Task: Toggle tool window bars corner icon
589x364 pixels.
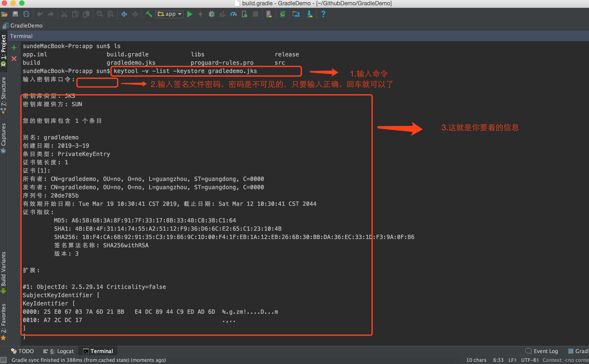Action: coord(3,360)
